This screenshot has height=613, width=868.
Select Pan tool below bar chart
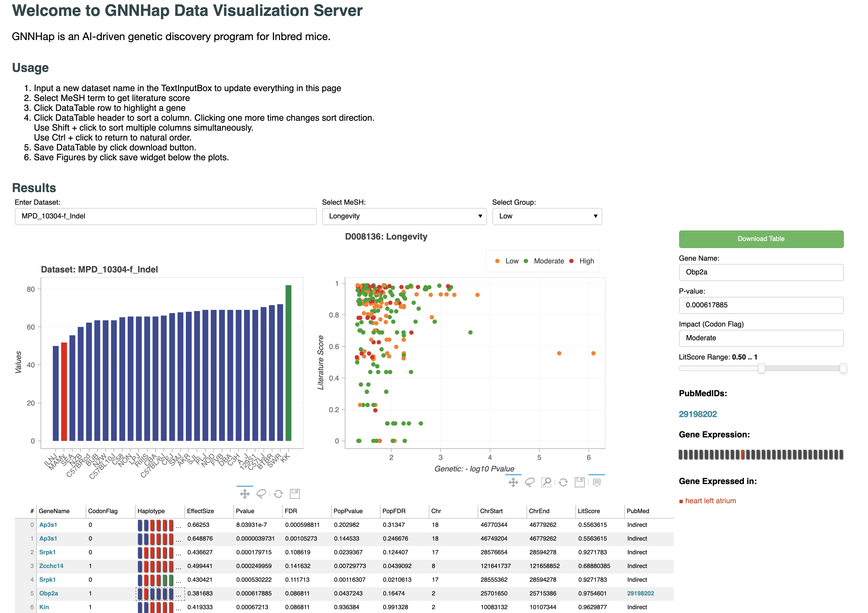(x=245, y=494)
